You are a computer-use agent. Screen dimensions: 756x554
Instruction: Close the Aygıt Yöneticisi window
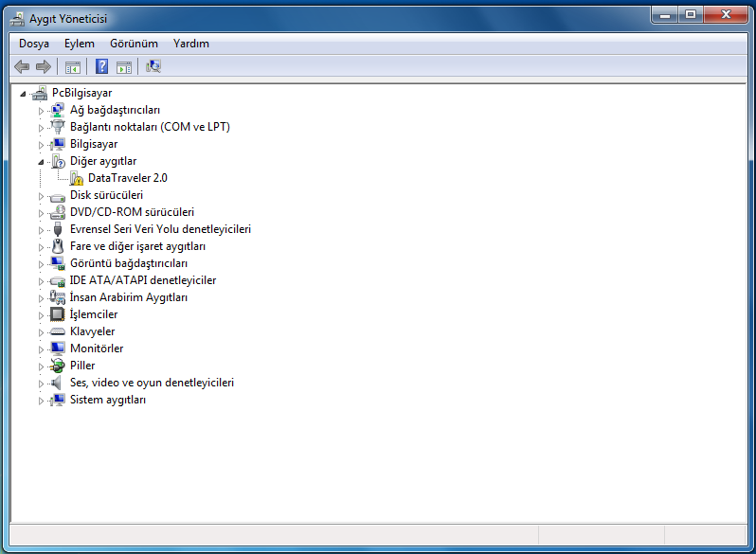[x=726, y=15]
